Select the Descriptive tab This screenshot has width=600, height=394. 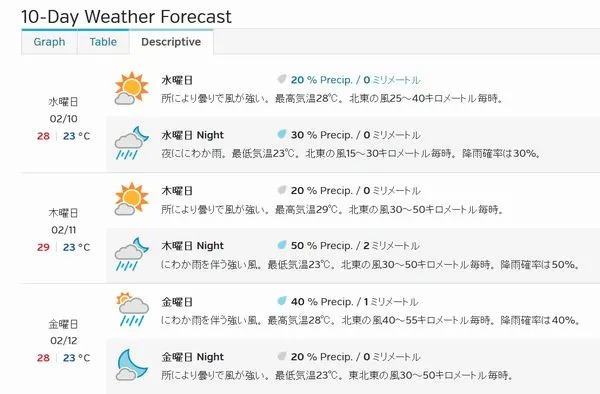[x=171, y=42]
